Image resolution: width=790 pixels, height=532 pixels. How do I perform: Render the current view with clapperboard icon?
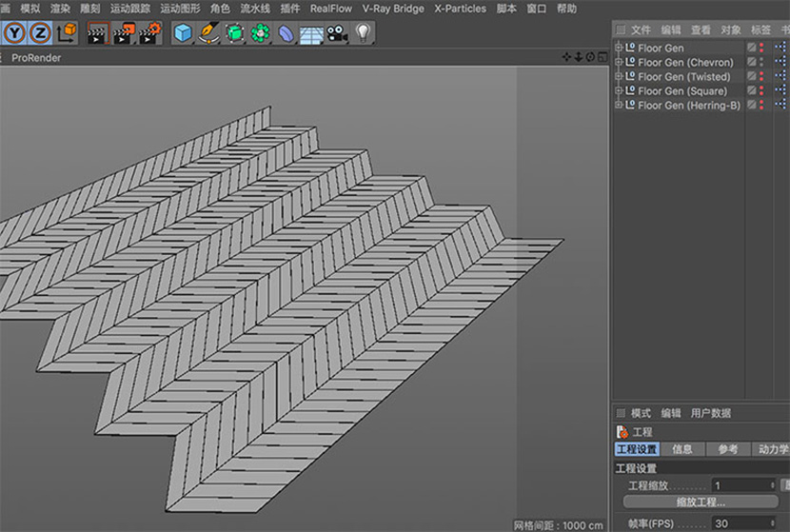point(98,33)
